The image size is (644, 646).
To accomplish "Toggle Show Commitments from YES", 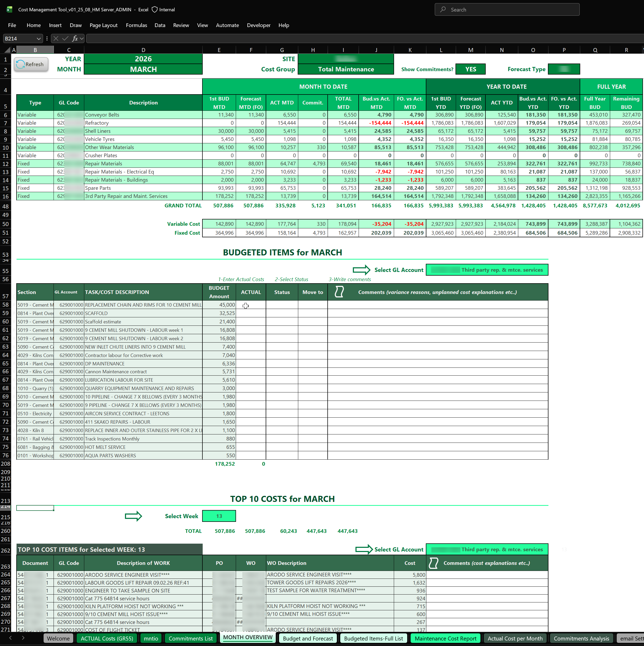I will coord(470,69).
